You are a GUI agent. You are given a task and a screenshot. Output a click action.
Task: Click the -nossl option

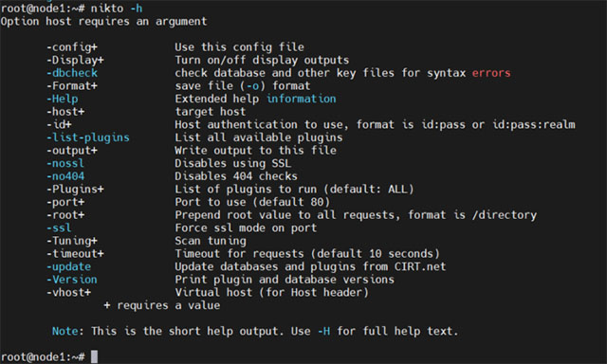coord(65,163)
